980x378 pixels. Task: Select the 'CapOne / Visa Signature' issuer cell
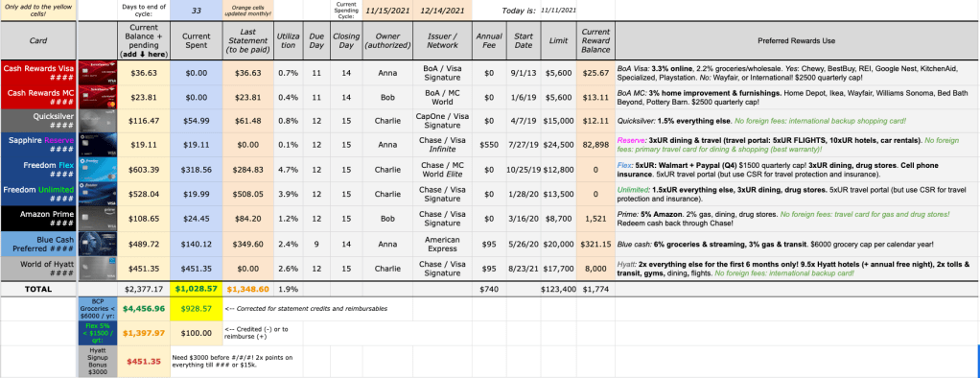click(x=441, y=122)
